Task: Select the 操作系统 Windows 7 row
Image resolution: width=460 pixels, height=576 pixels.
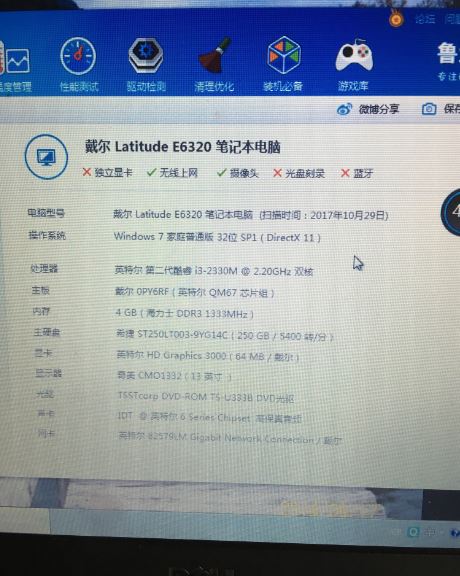Action: point(174,236)
